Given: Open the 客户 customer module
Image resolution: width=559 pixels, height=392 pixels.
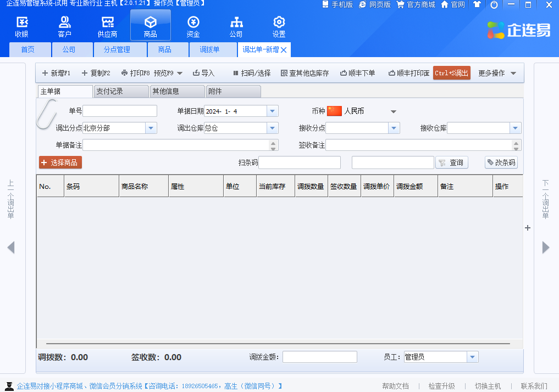Looking at the screenshot, I should click(64, 26).
